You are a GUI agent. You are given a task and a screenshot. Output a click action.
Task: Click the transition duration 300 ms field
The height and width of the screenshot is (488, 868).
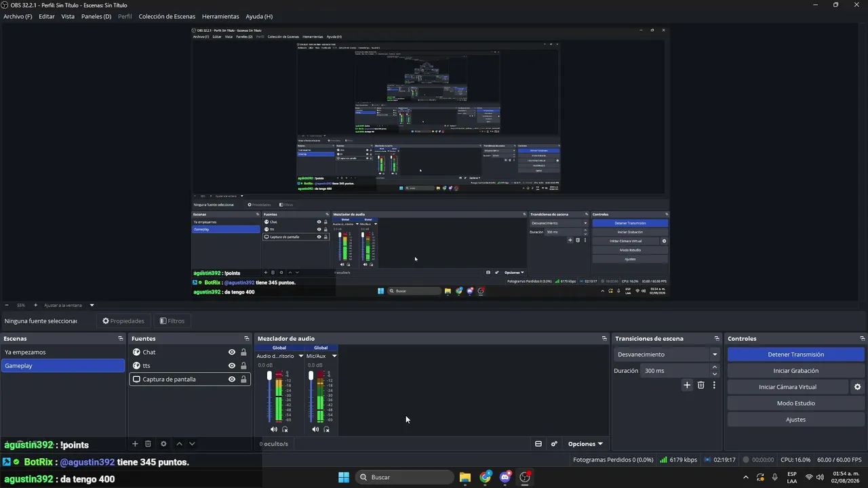coord(675,371)
